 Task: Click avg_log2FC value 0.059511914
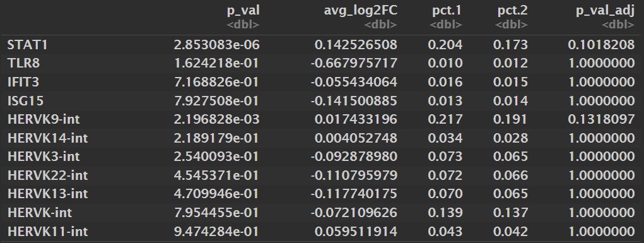coord(356,231)
